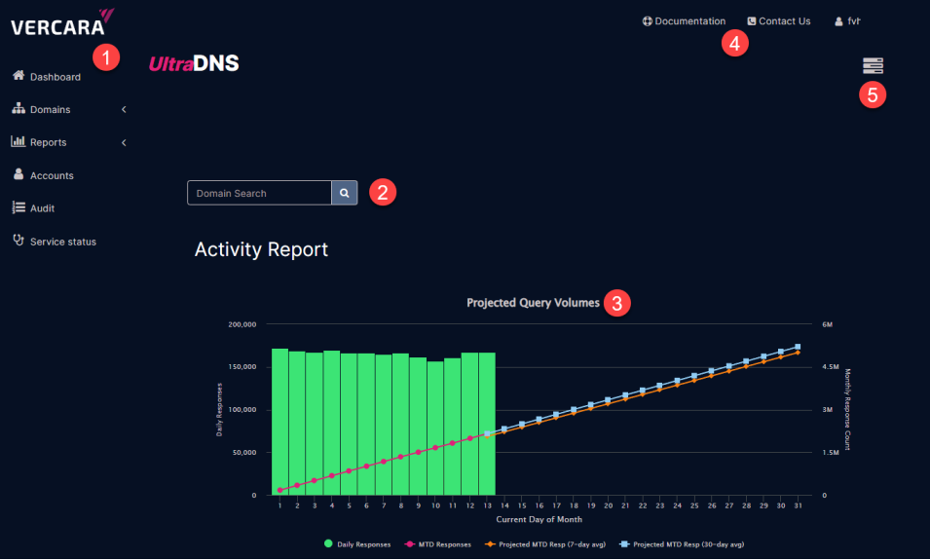930x560 pixels.
Task: Click the 4.5M right axis label
Action: tap(831, 367)
